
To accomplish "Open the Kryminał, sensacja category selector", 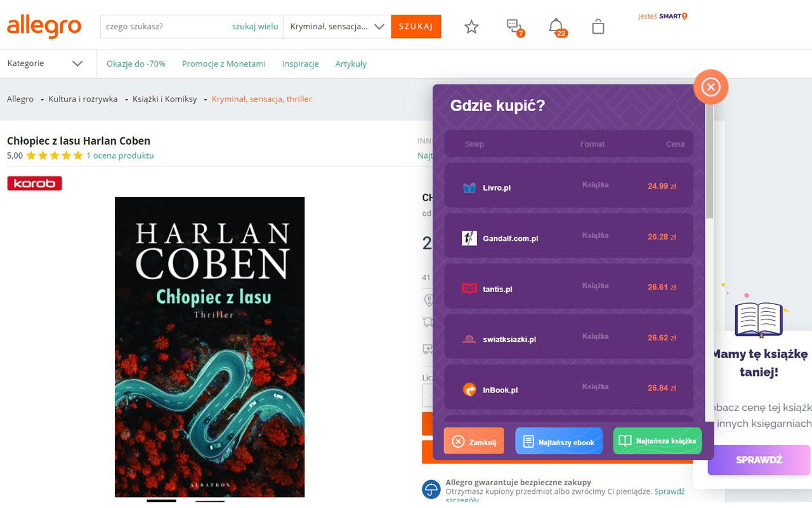I will 337,27.
